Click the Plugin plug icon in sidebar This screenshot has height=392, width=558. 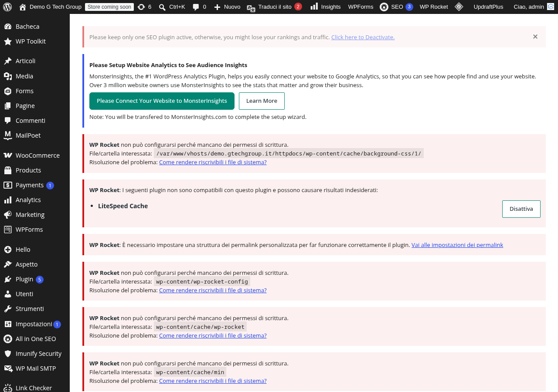8,279
